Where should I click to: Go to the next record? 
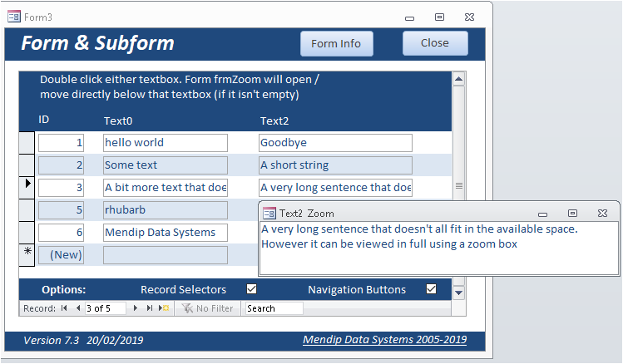pos(136,308)
